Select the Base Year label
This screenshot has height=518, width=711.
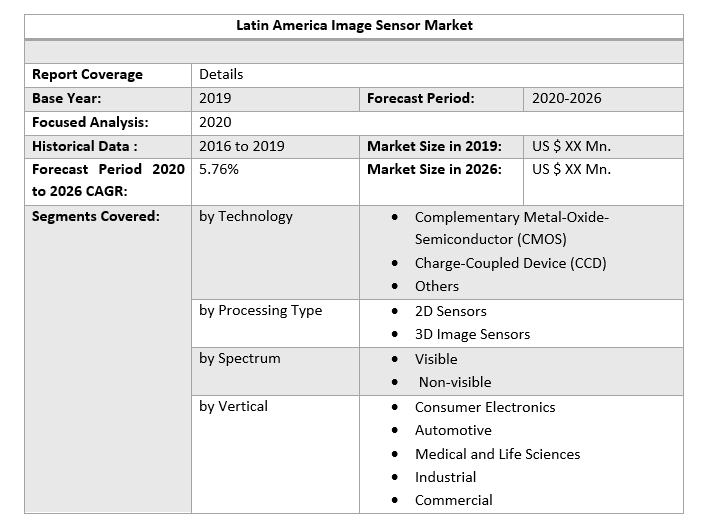[x=67, y=98]
